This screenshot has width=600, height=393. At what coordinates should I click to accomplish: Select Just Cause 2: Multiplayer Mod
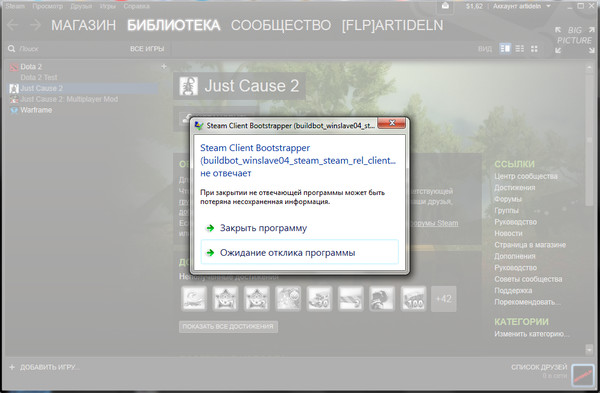click(69, 99)
